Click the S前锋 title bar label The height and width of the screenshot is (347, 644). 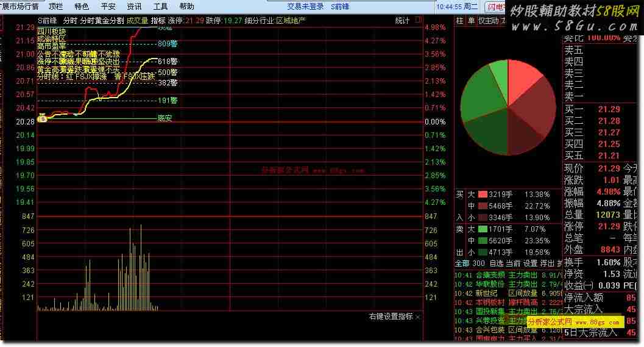click(341, 7)
